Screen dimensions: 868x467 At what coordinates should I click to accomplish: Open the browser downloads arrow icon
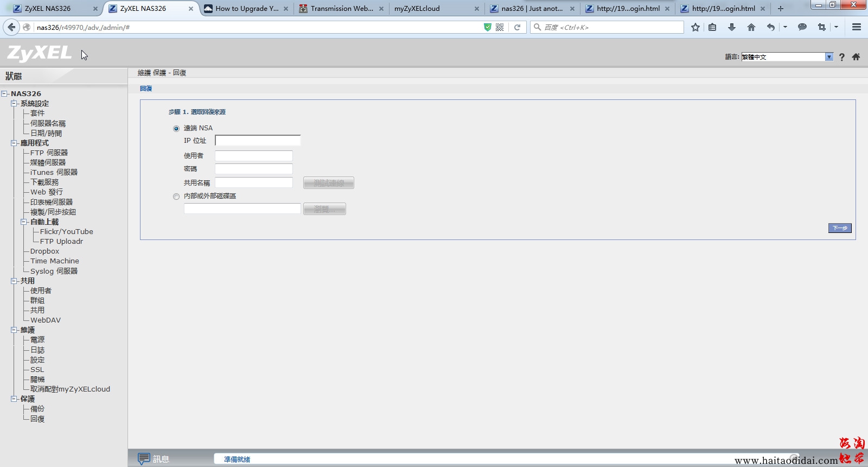click(732, 27)
